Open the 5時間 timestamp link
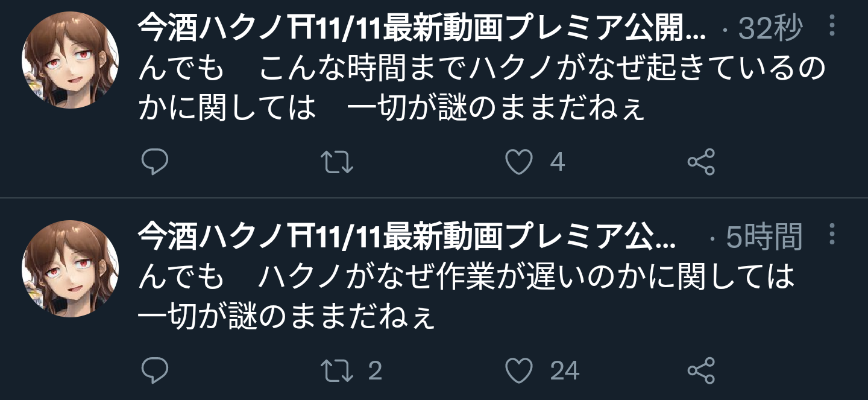Screen dimensions: 868x400 click(x=764, y=237)
